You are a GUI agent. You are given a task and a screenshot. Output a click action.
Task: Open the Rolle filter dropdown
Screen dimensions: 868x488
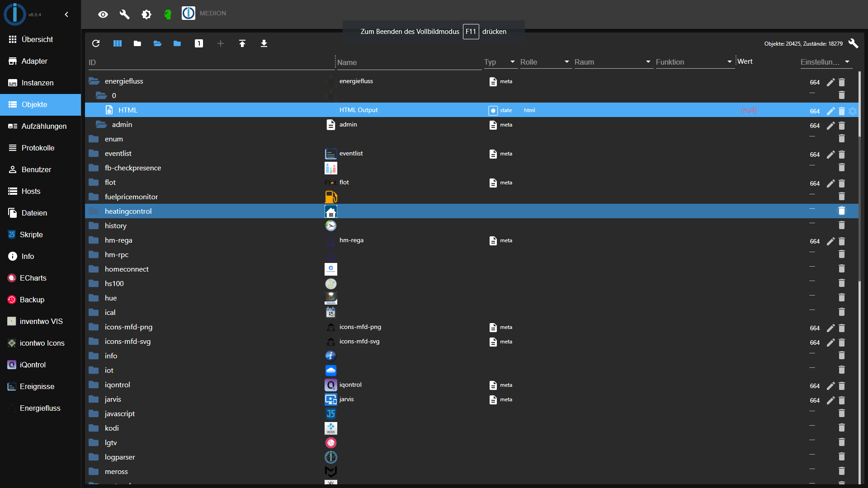pos(545,62)
